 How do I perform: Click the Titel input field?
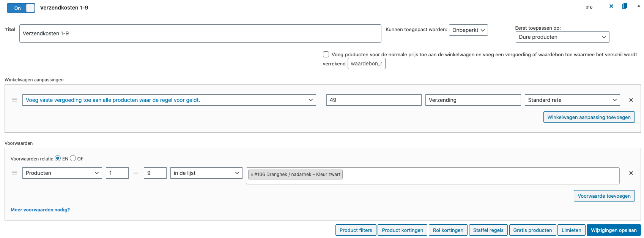pos(200,33)
